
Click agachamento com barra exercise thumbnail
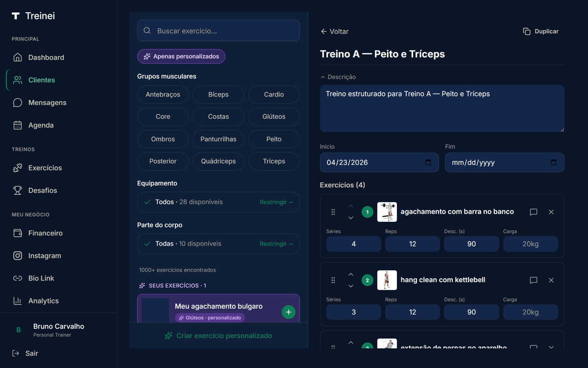(387, 212)
